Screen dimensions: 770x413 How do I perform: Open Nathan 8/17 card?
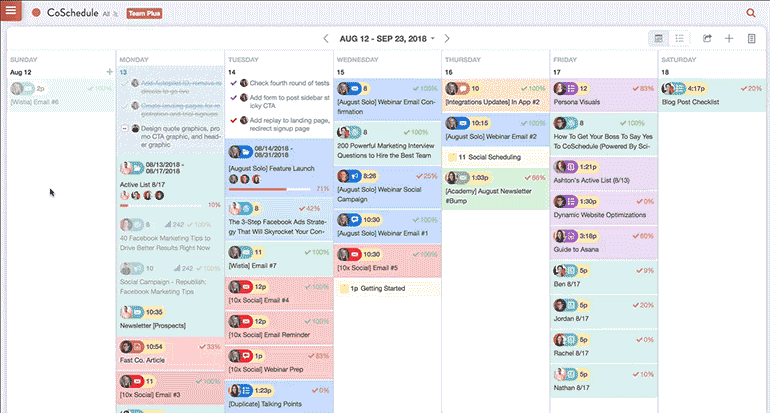(604, 381)
